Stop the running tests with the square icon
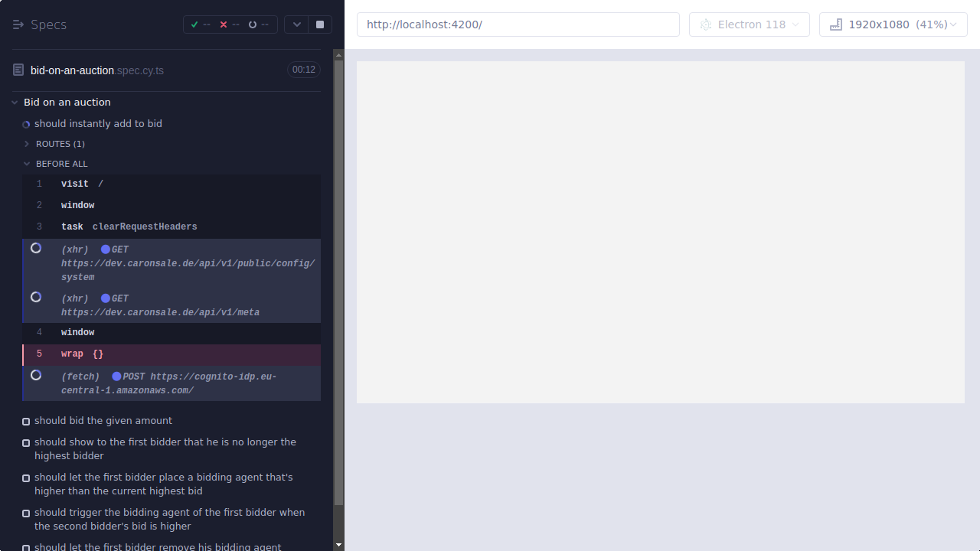The image size is (980, 551). click(x=319, y=24)
